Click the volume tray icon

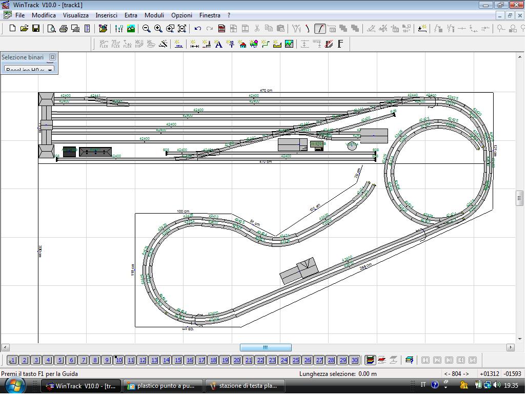click(x=497, y=385)
